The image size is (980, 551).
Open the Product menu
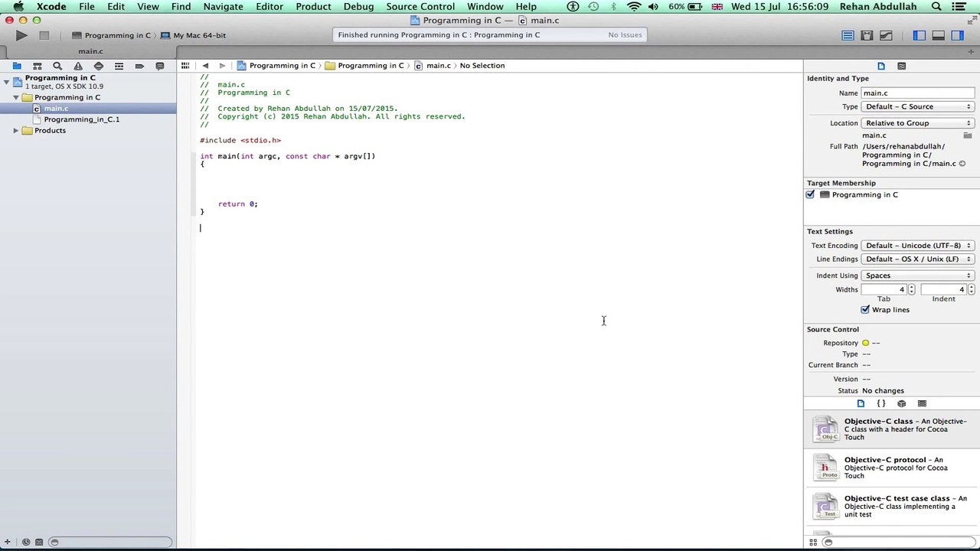coord(313,7)
